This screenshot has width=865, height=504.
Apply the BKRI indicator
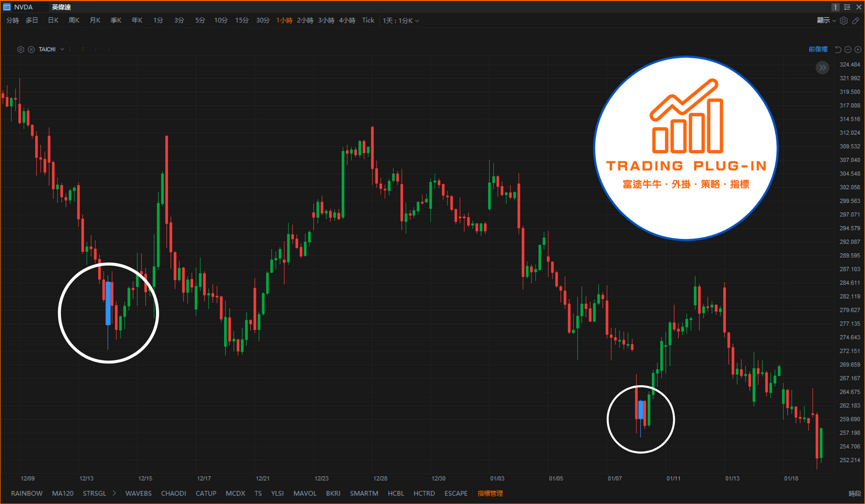coord(333,493)
